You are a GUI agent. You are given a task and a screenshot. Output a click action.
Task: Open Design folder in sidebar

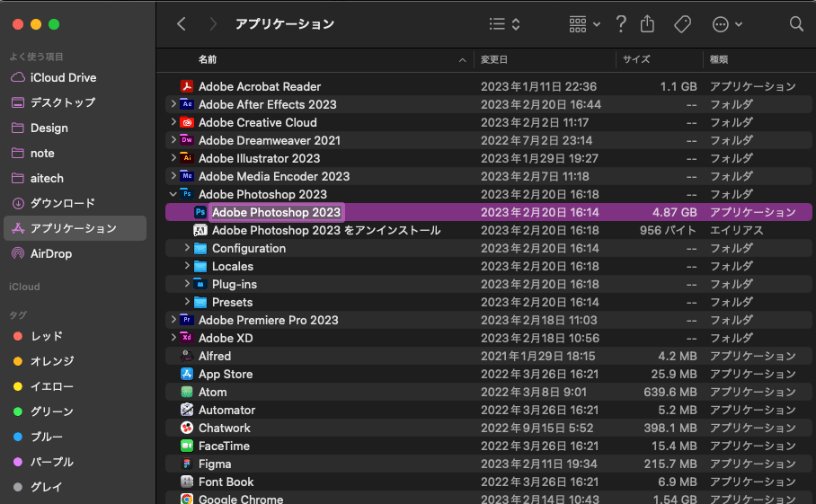75,128
